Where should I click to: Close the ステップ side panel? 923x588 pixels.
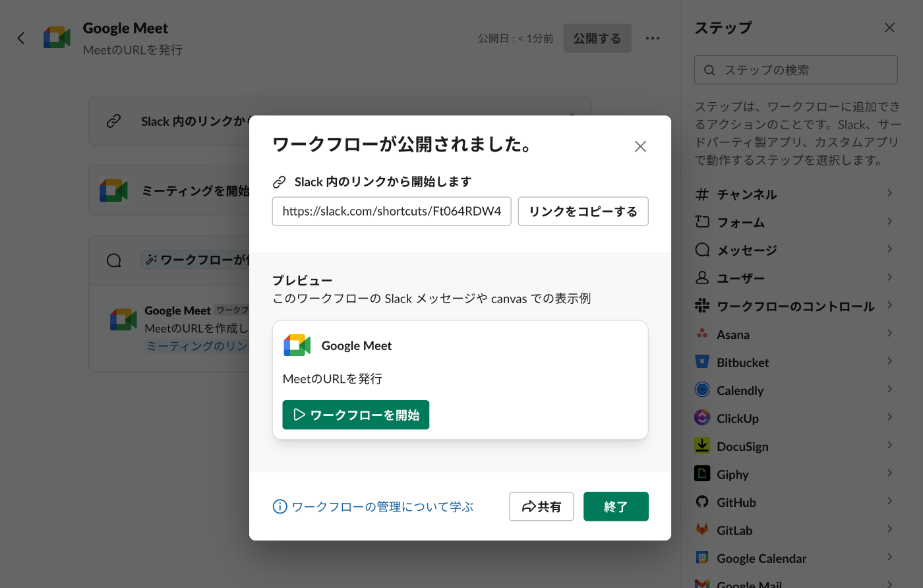pyautogui.click(x=889, y=28)
